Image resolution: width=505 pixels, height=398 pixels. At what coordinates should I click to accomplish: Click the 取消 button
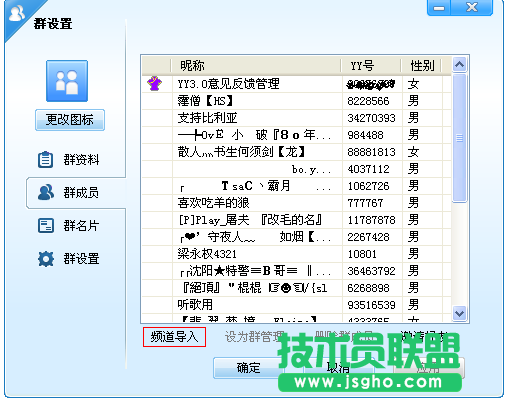338,368
